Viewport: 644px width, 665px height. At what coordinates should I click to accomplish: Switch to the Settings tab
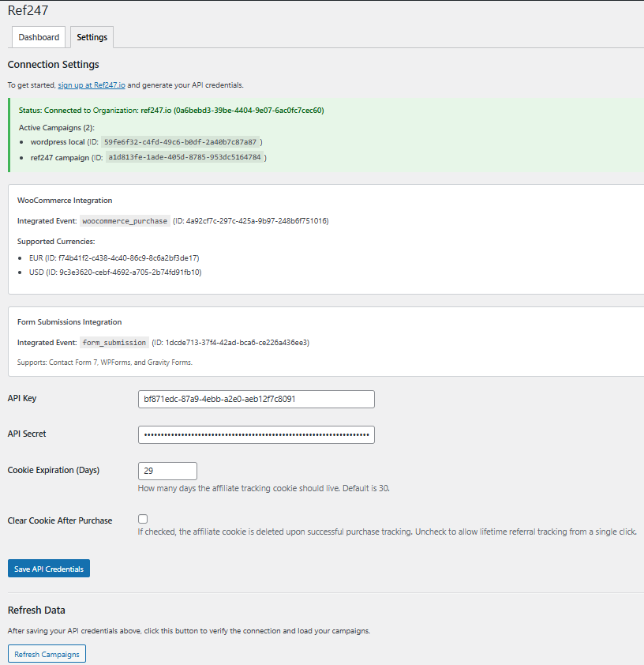pyautogui.click(x=92, y=36)
